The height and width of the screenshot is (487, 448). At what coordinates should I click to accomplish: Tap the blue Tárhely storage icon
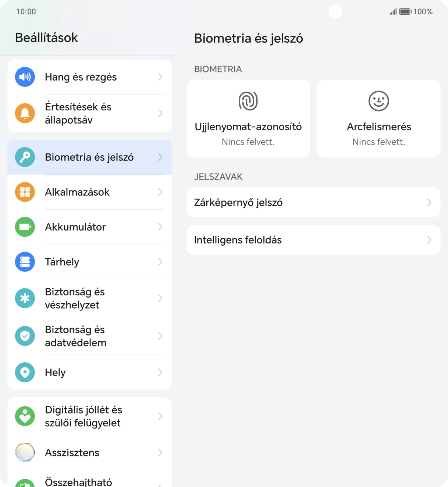25,262
